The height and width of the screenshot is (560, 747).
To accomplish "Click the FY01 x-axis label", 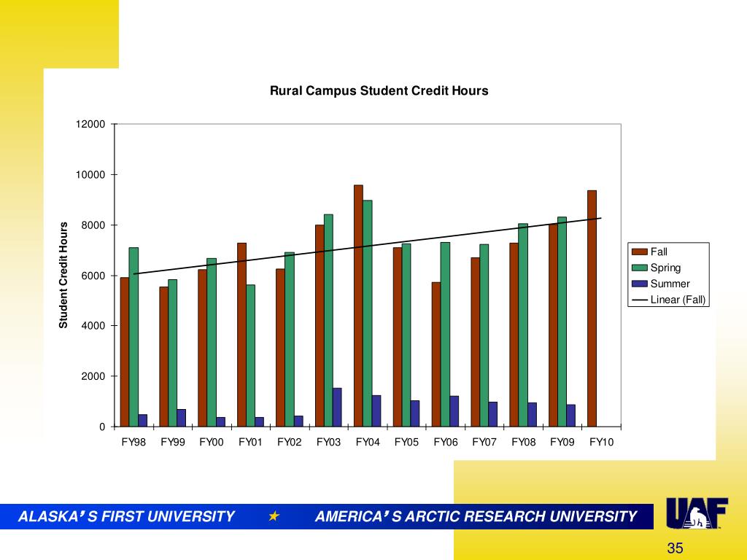I will tap(251, 443).
